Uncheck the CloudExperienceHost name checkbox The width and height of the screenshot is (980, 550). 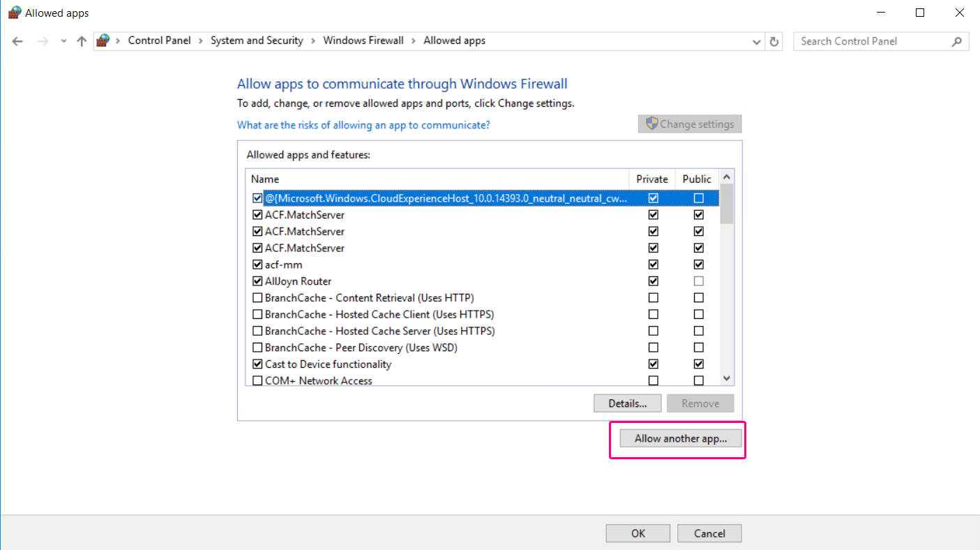pyautogui.click(x=257, y=198)
